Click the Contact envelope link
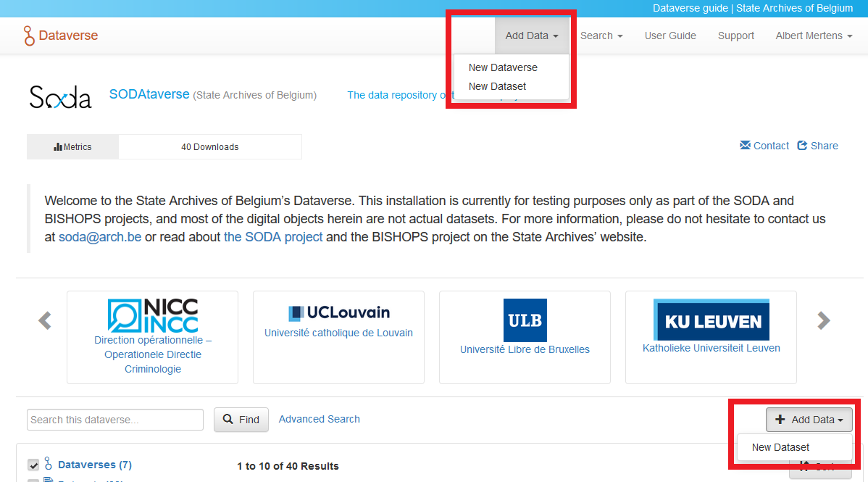The height and width of the screenshot is (482, 868). pyautogui.click(x=764, y=146)
